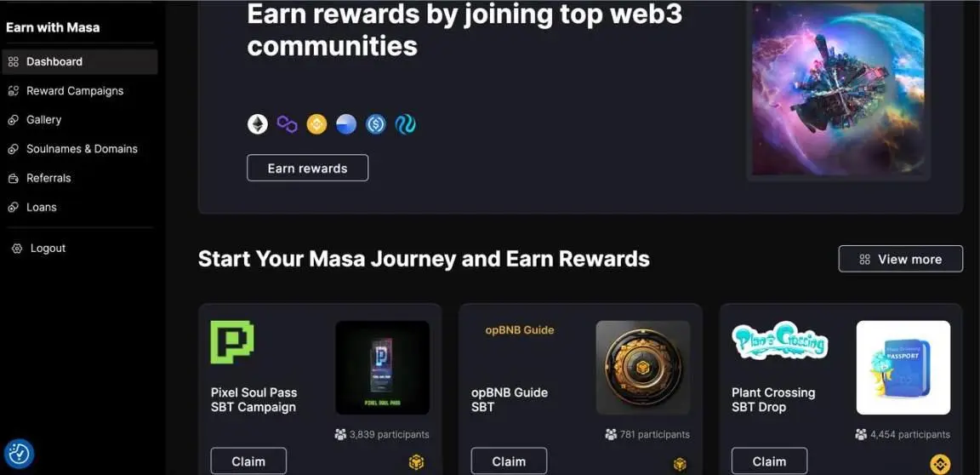The height and width of the screenshot is (475, 980).
Task: Click the View more button
Action: pyautogui.click(x=901, y=259)
